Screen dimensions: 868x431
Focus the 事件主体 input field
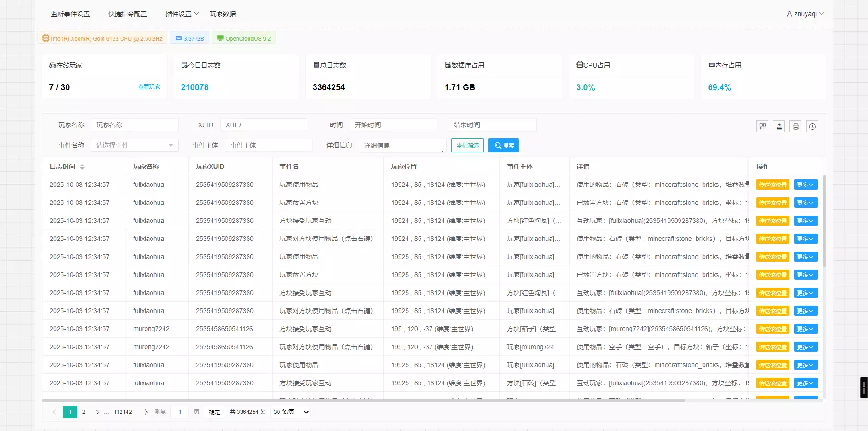(x=269, y=145)
